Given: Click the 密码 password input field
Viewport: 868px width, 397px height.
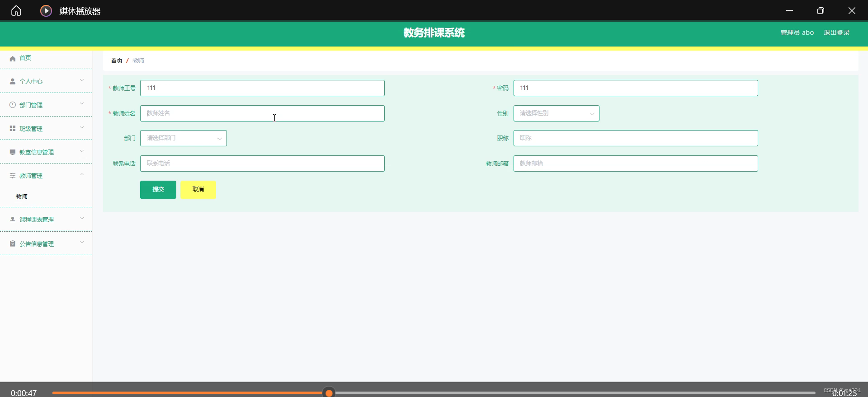Looking at the screenshot, I should point(636,88).
